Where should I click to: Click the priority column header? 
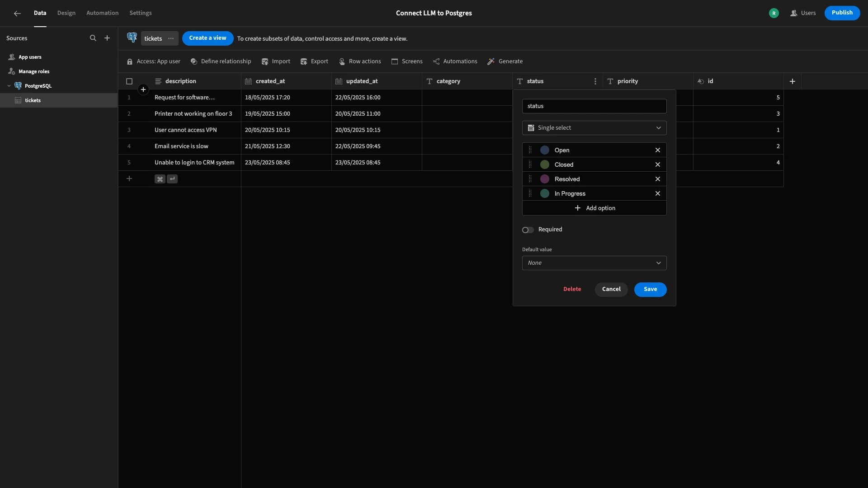pyautogui.click(x=648, y=81)
